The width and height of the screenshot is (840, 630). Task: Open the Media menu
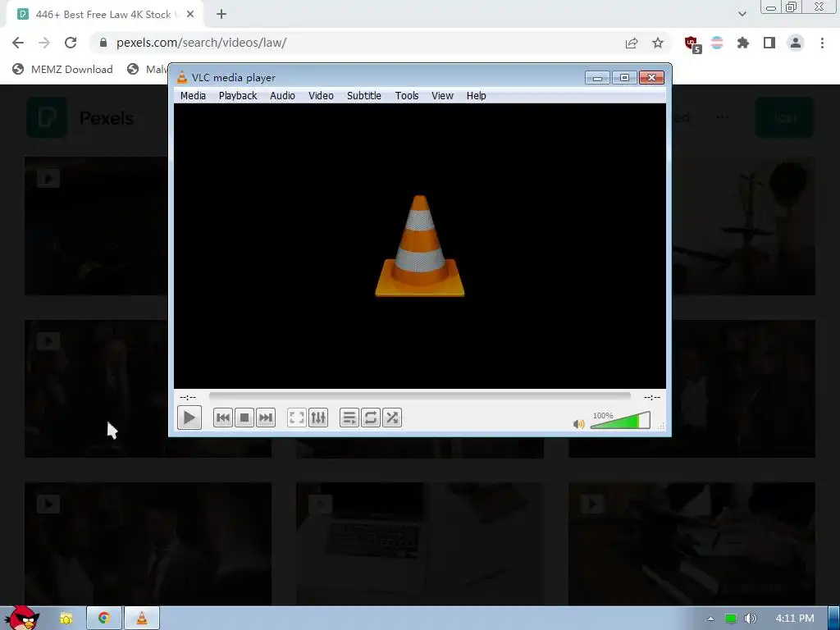point(193,95)
